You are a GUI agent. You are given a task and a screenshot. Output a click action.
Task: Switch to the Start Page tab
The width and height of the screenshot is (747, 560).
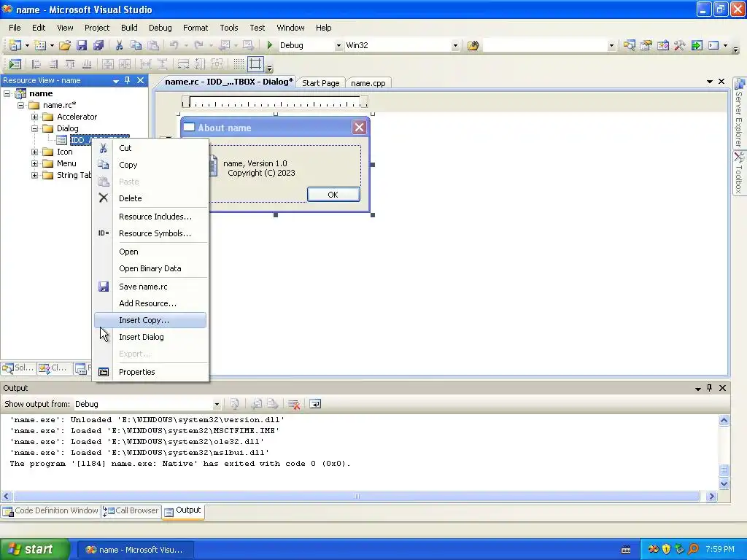point(321,83)
